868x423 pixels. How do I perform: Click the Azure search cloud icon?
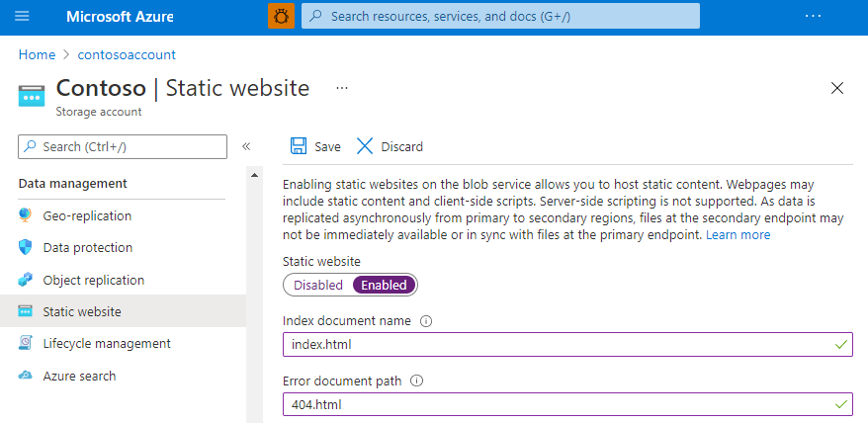26,376
